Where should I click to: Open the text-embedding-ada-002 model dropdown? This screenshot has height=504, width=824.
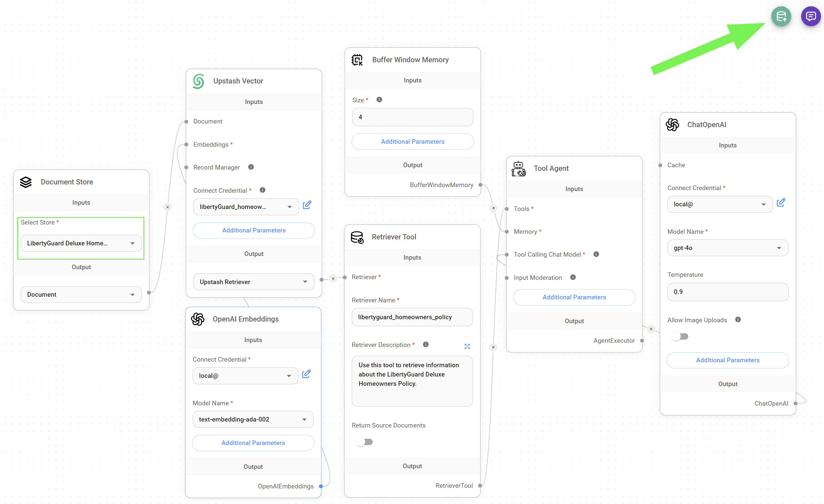[253, 419]
